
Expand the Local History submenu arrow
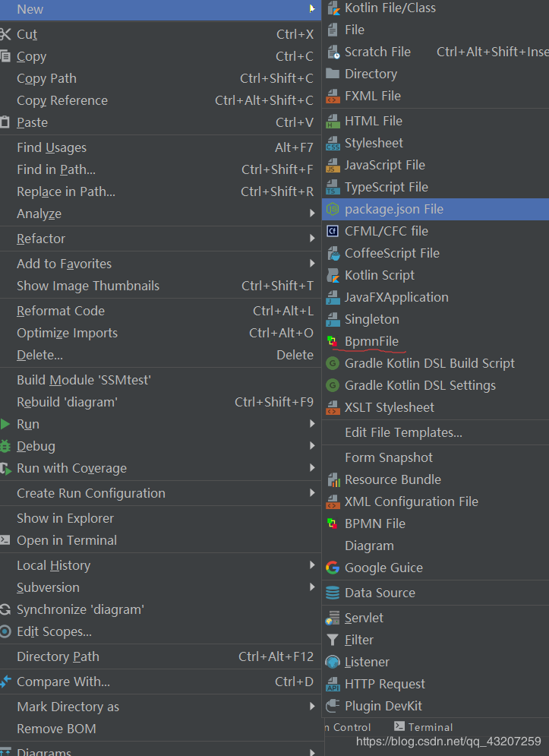312,565
